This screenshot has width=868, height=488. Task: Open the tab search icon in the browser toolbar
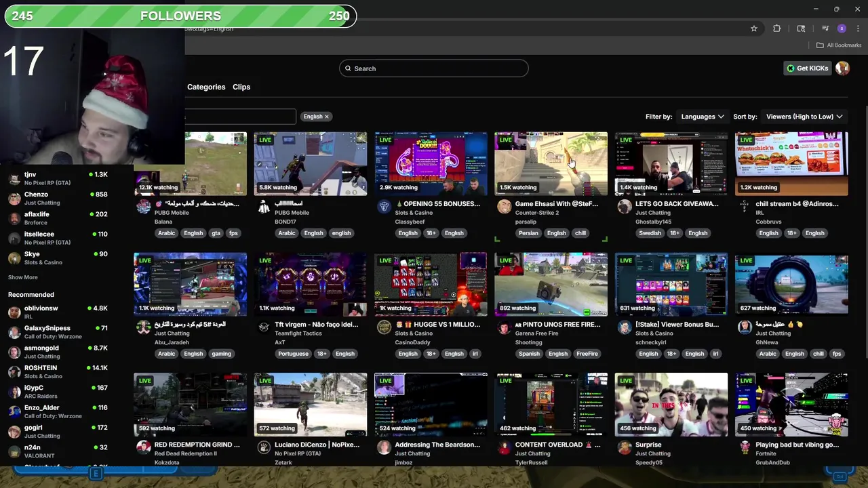(x=801, y=28)
